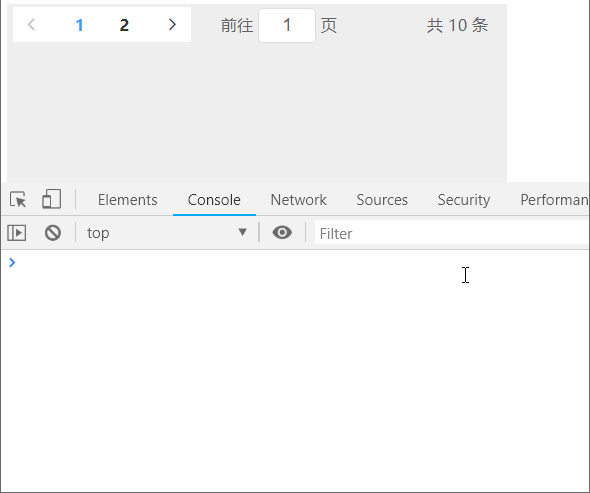Screen dimensions: 590x493
Task: Toggle the device toolbar icon
Action: pos(52,199)
